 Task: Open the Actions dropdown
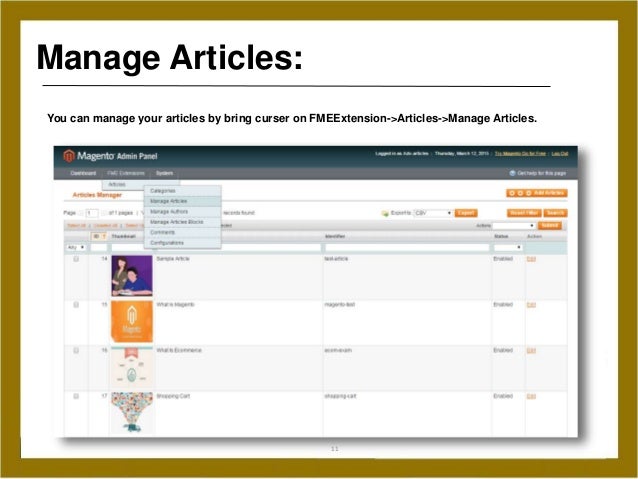coord(513,225)
